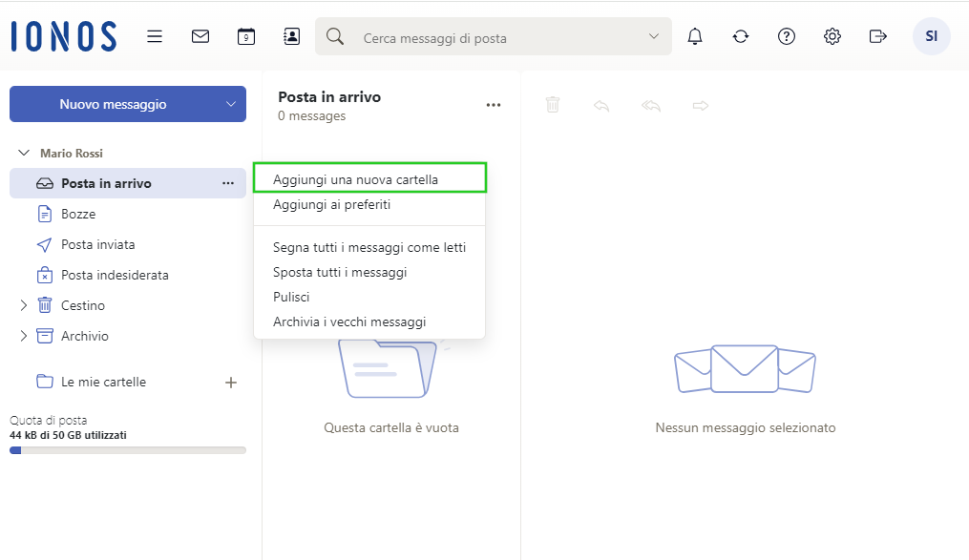Choose Sposta tutti i messaggi
This screenshot has height=560, width=969.
369,272
